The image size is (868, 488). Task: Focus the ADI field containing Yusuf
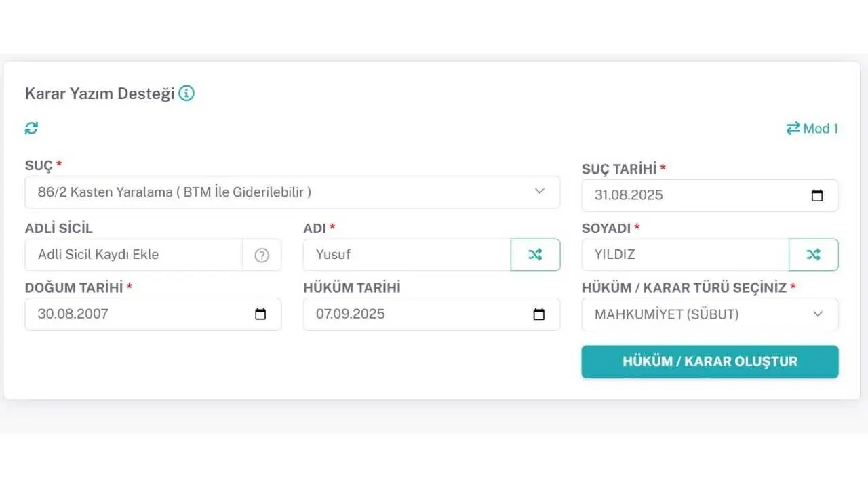(x=406, y=255)
